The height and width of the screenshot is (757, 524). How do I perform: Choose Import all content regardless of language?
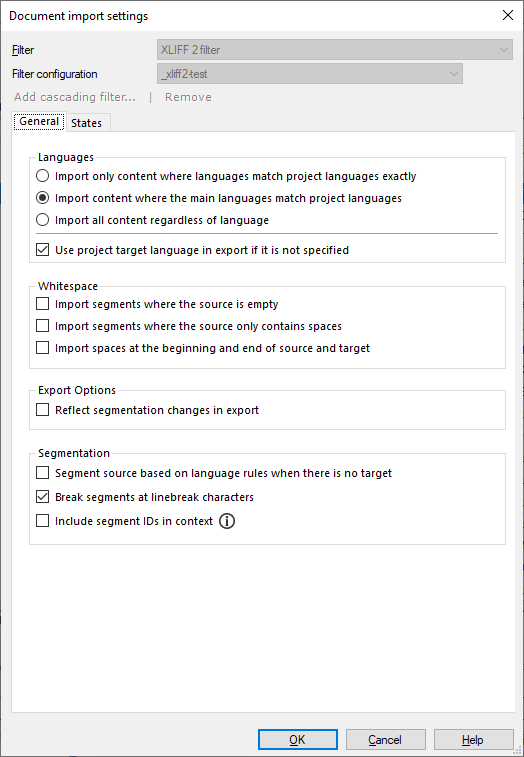point(42,220)
